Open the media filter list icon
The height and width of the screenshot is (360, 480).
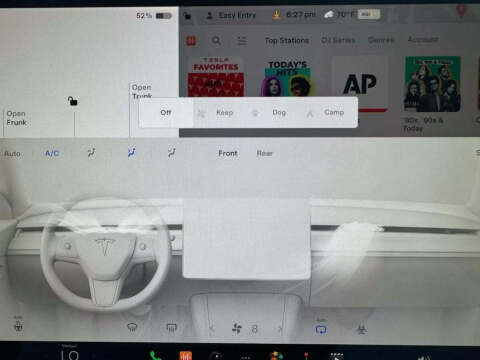(x=242, y=41)
